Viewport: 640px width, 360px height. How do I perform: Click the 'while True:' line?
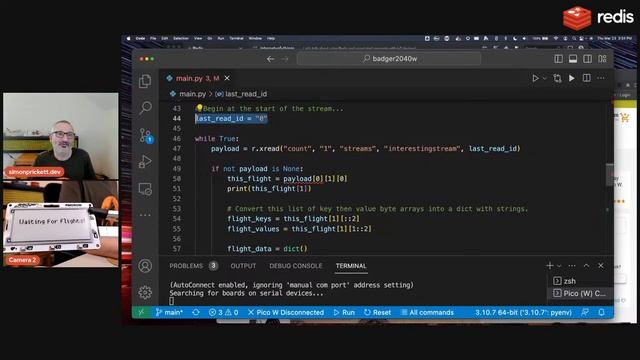[x=217, y=138]
